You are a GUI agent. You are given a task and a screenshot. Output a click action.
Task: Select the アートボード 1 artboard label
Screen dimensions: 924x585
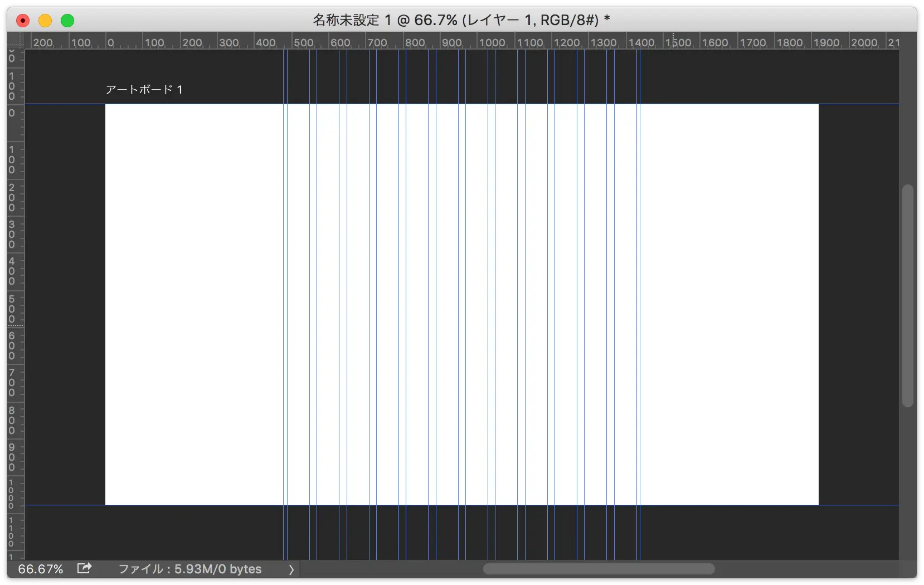coord(144,90)
